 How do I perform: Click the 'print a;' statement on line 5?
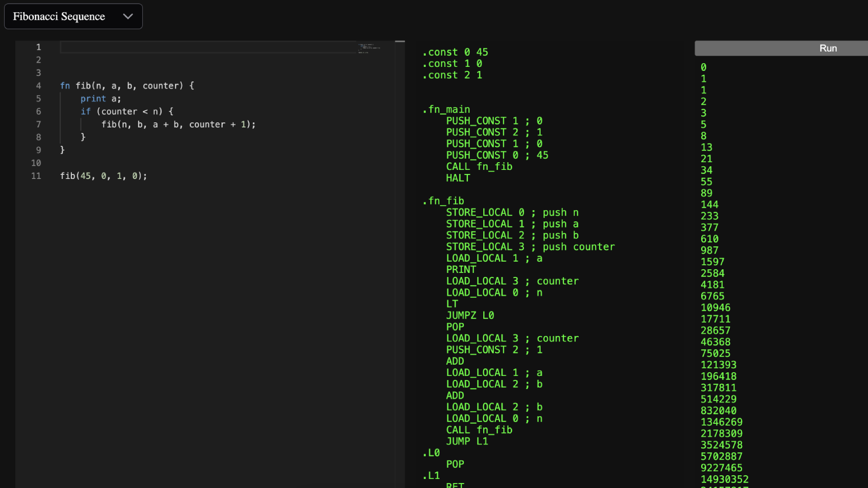click(x=100, y=99)
